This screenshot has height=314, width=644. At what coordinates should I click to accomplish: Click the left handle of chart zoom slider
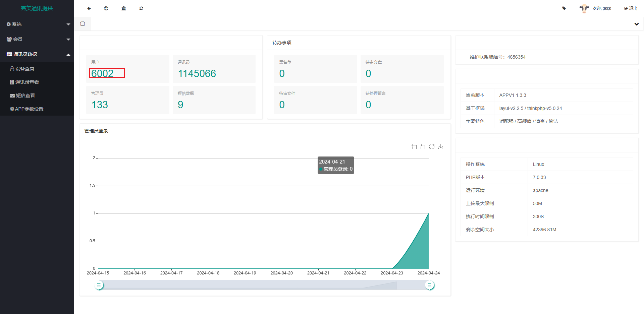(99, 285)
